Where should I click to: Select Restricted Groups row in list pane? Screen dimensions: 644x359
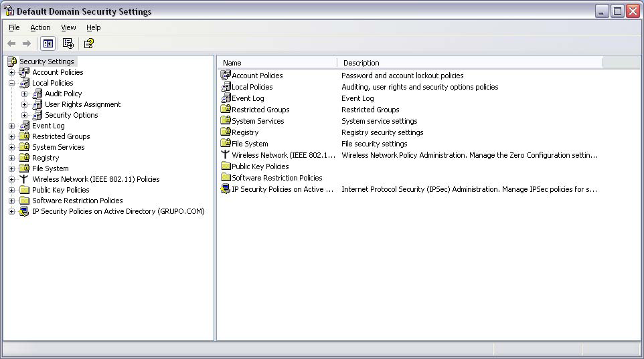(411, 110)
